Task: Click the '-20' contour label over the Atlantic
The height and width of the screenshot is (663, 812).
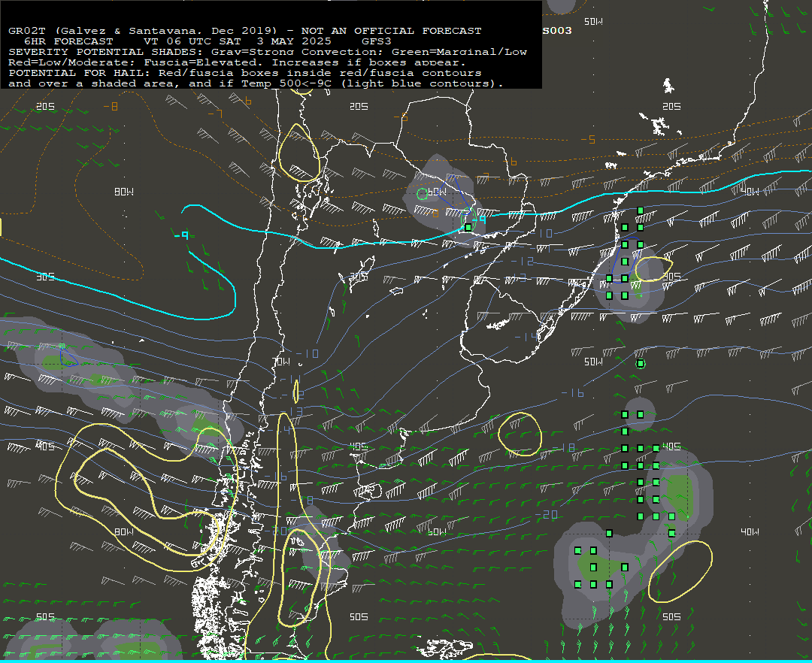Action: pos(547,515)
